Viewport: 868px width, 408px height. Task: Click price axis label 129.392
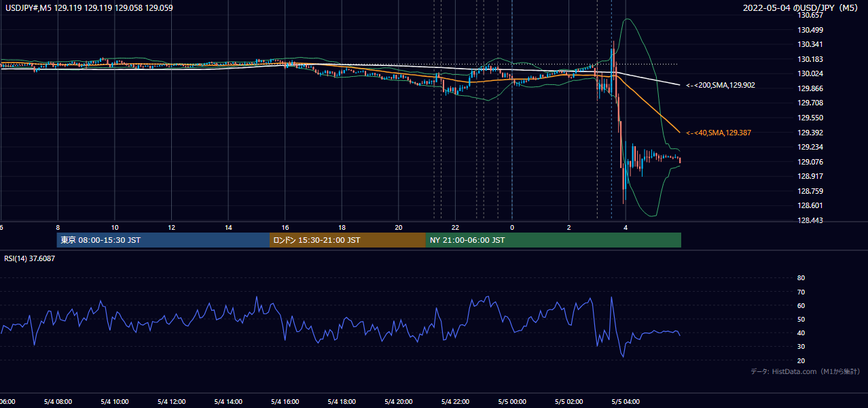coord(811,133)
